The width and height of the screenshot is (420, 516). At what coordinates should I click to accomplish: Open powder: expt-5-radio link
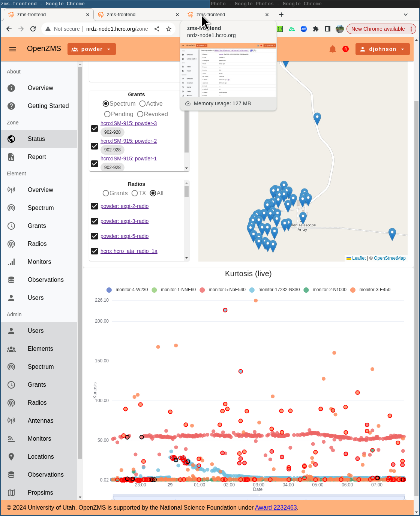pyautogui.click(x=124, y=236)
